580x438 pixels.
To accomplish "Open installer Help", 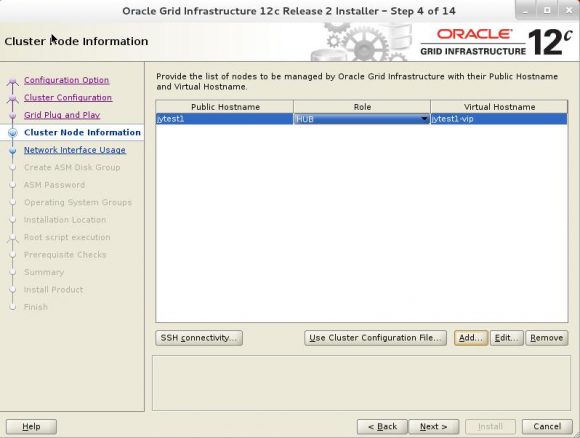I will click(x=31, y=427).
